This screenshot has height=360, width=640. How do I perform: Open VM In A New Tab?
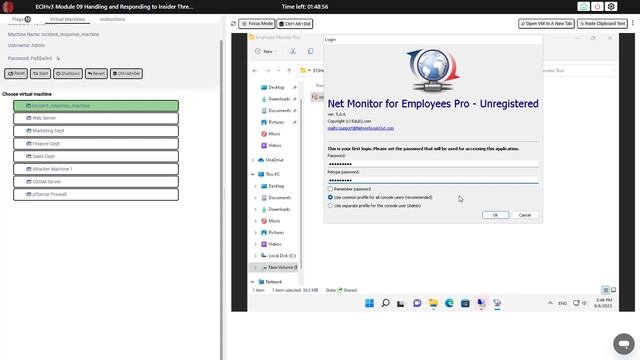tap(546, 24)
